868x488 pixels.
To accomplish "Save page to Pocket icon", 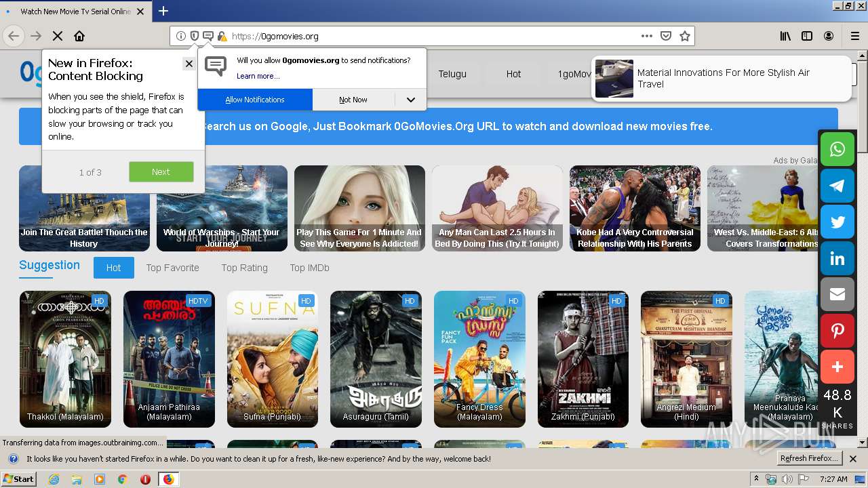I will (x=666, y=36).
